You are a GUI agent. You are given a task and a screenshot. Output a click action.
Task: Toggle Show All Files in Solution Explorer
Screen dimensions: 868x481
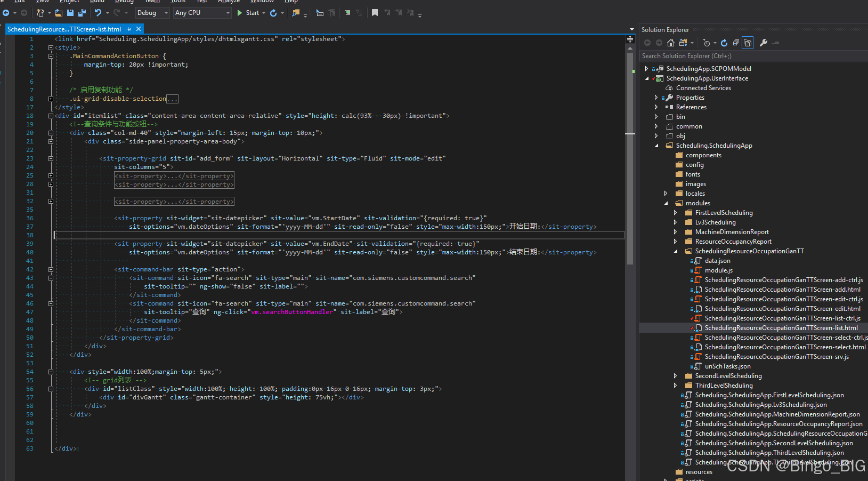coord(748,43)
